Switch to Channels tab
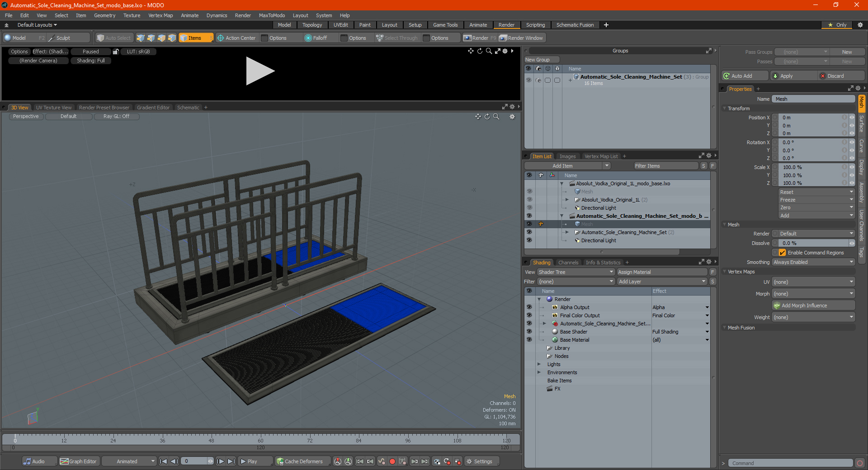The width and height of the screenshot is (868, 470). click(568, 263)
